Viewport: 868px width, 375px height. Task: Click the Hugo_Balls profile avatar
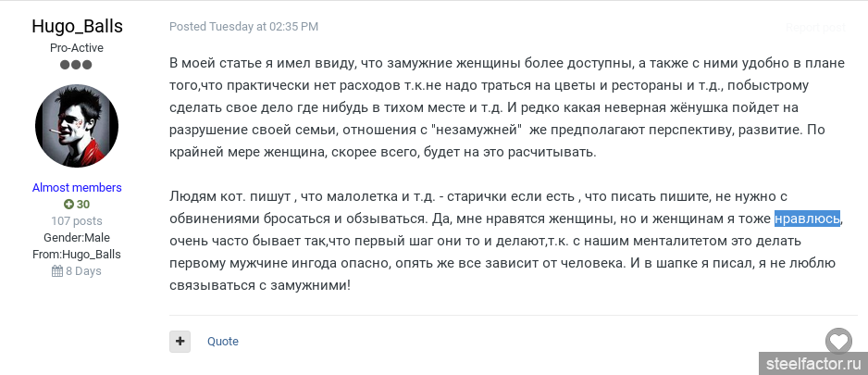tap(77, 127)
